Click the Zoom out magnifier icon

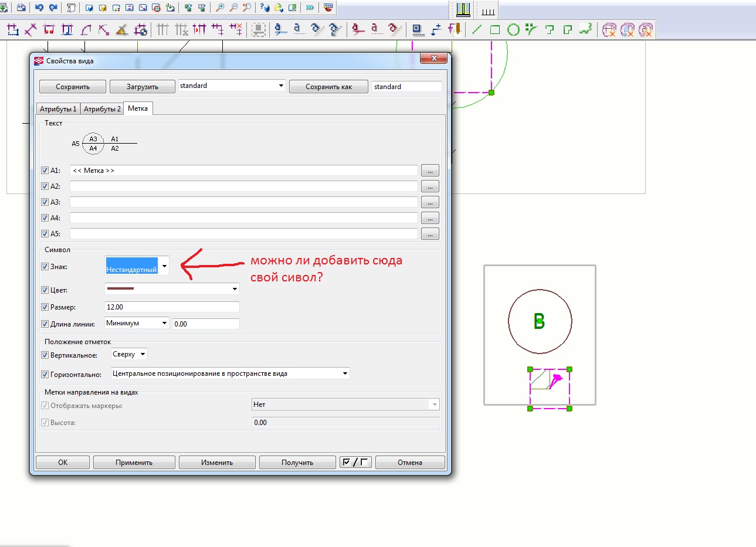click(x=233, y=8)
